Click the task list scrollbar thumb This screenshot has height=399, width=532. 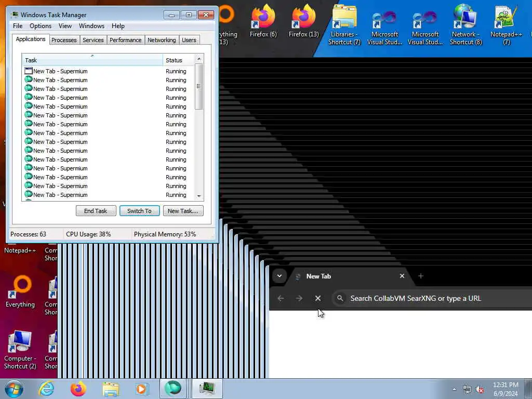pyautogui.click(x=199, y=87)
